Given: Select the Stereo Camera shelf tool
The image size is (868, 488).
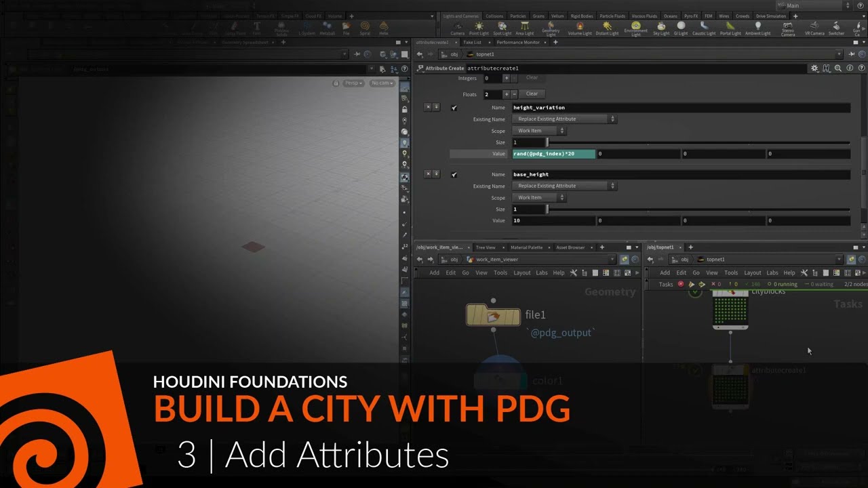Looking at the screenshot, I should [x=788, y=28].
